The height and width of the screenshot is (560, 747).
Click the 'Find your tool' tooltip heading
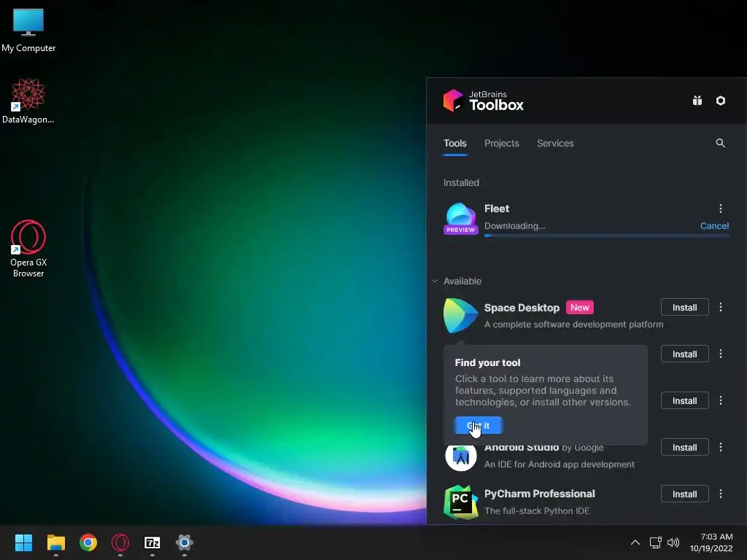[487, 362]
